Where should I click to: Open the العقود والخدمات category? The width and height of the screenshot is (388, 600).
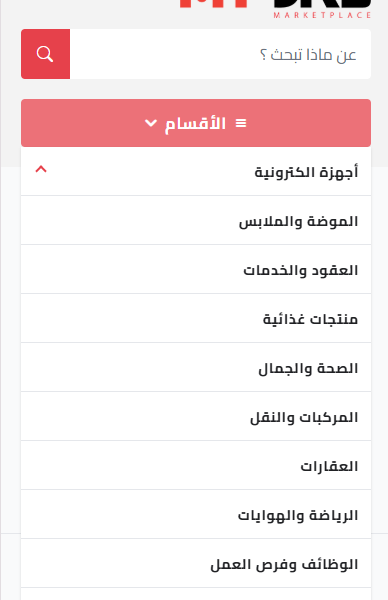(196, 269)
